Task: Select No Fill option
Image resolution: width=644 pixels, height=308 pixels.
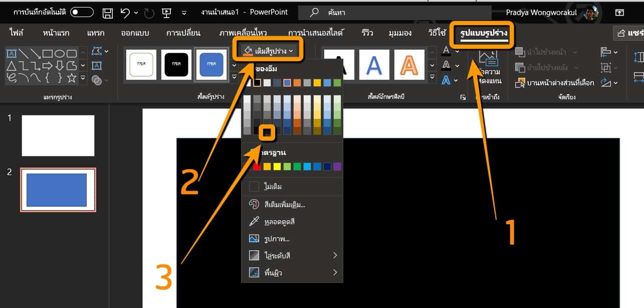Action: (x=292, y=187)
